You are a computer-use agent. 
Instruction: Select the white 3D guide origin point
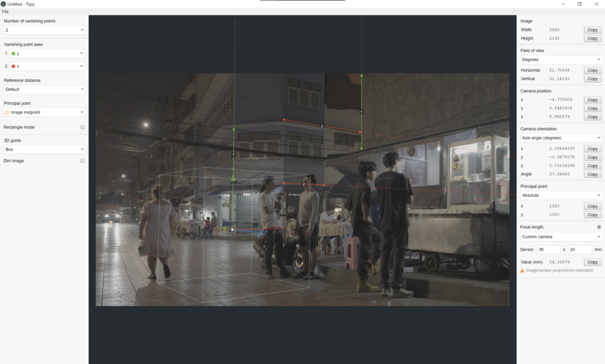[x=232, y=229]
